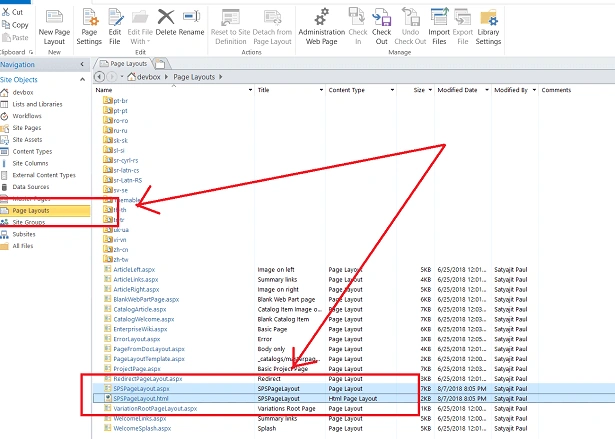Create a New Page Layout
This screenshot has height=439, width=615.
54,27
